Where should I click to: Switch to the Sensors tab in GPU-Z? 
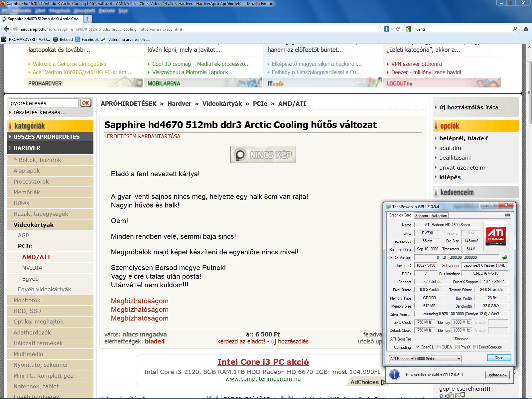(x=422, y=216)
